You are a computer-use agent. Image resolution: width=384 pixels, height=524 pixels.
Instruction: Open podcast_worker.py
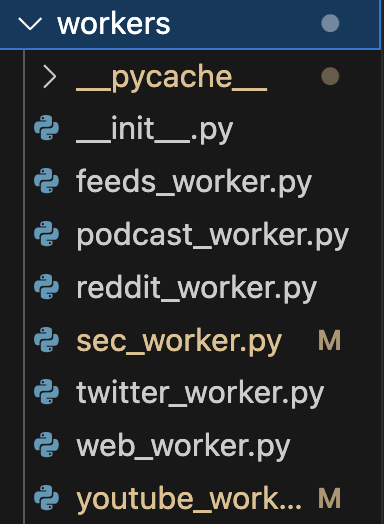tap(213, 236)
